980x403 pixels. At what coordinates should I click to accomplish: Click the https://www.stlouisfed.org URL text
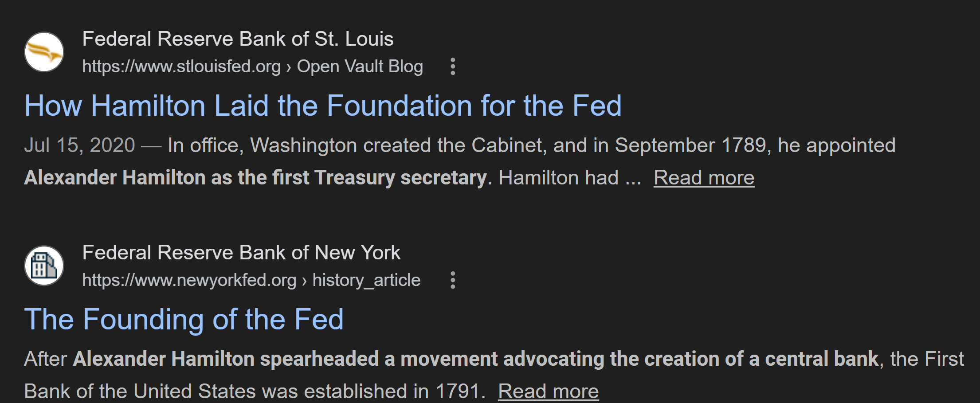(x=181, y=67)
